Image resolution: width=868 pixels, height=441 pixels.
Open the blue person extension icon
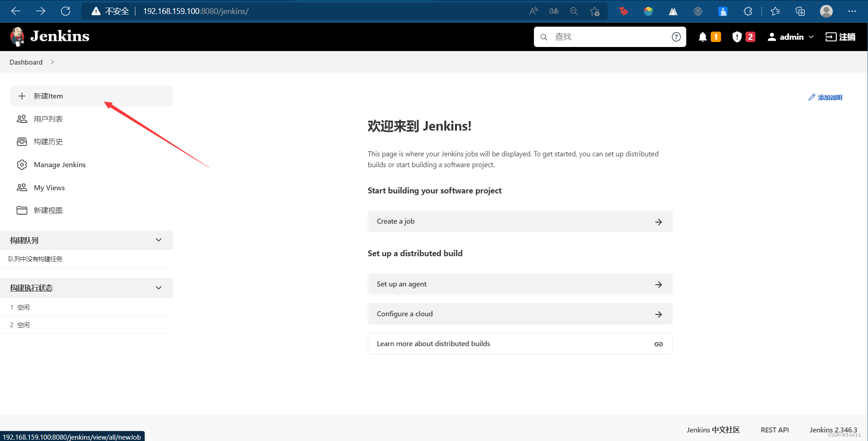[x=723, y=11]
